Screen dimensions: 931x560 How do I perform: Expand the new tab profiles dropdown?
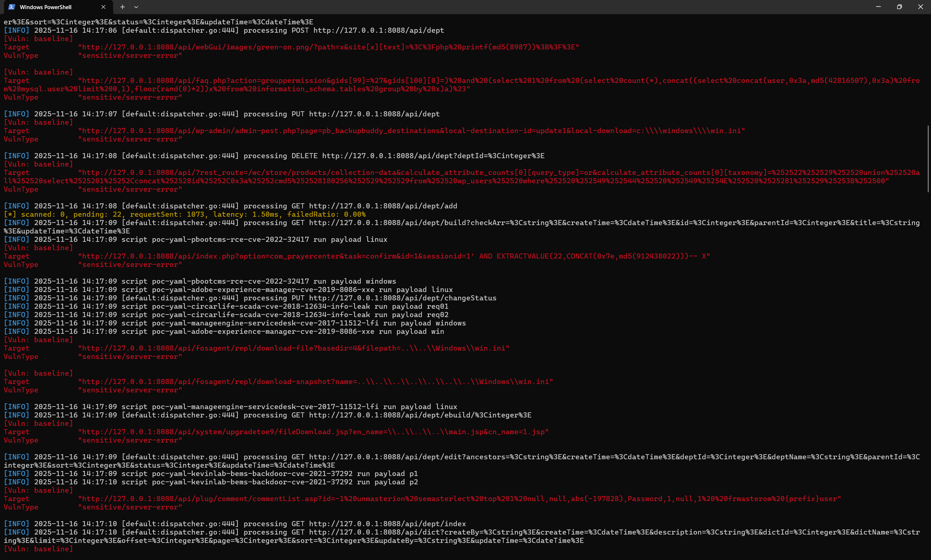point(136,7)
